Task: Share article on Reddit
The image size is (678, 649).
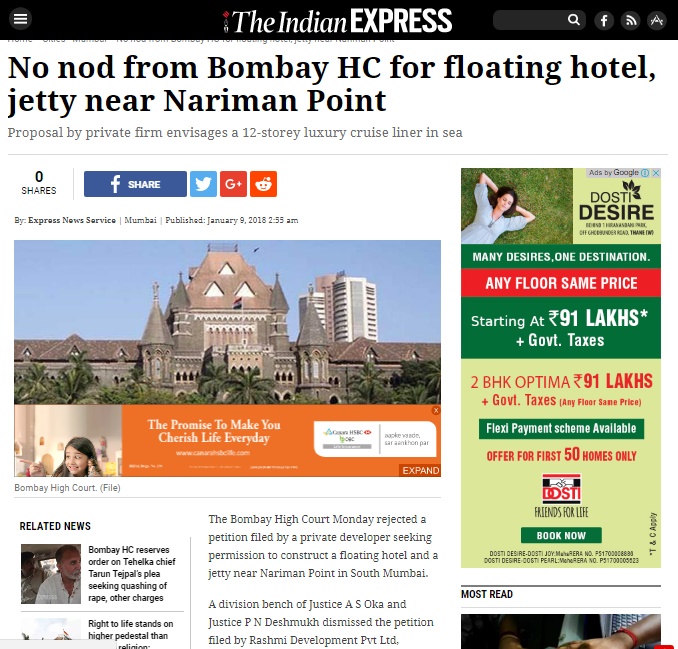Action: [263, 184]
